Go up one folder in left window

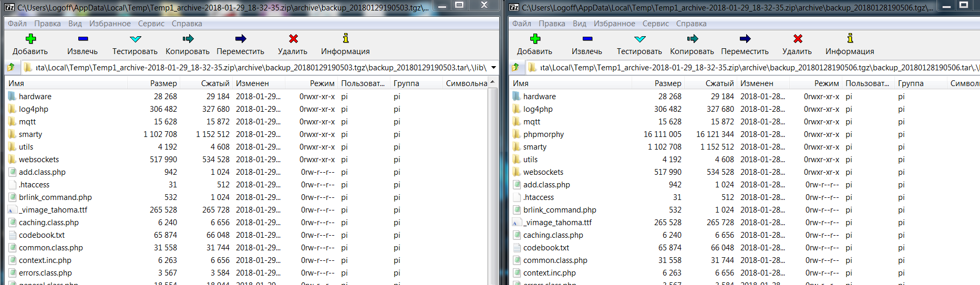11,67
